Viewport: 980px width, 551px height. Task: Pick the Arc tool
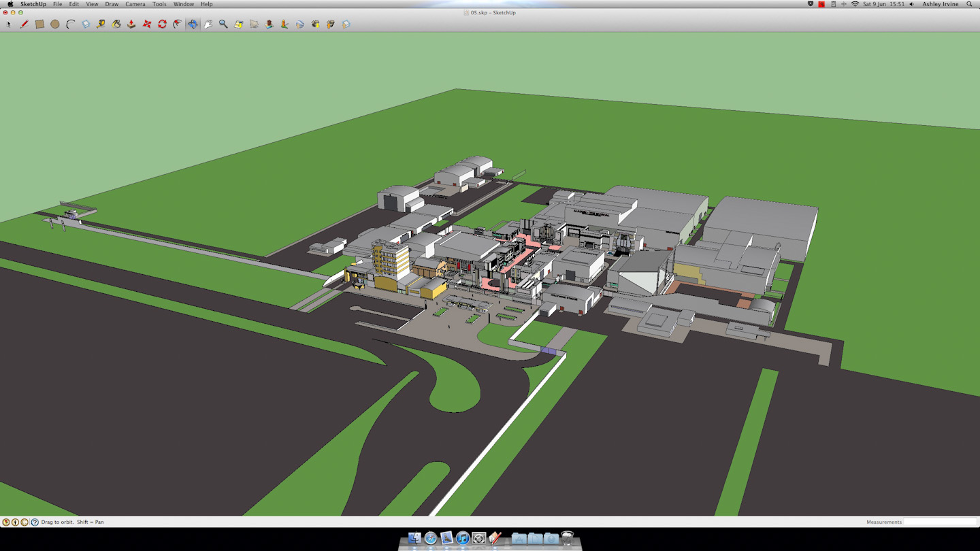coord(71,24)
